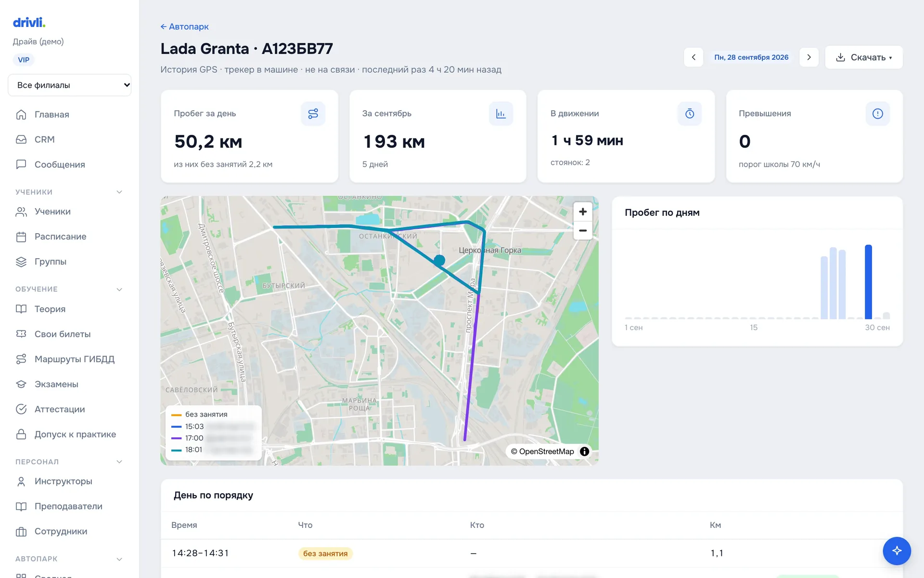Collapse the АВТОПАРК sidebar section

tap(119, 559)
